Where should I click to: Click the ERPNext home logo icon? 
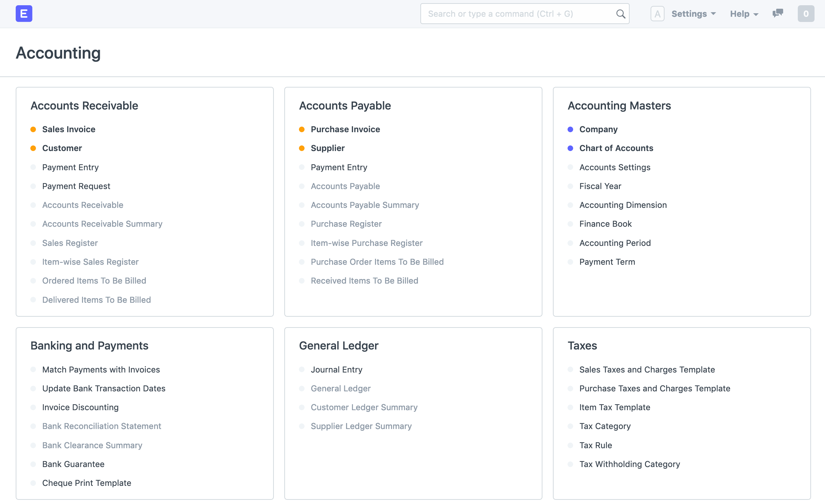tap(24, 14)
